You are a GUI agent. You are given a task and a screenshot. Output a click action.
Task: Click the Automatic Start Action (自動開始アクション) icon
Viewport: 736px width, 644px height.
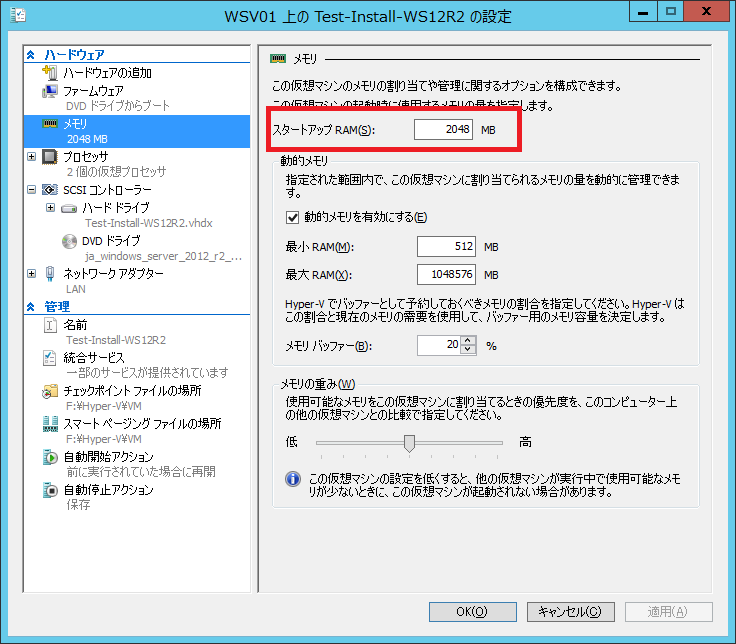click(x=50, y=457)
